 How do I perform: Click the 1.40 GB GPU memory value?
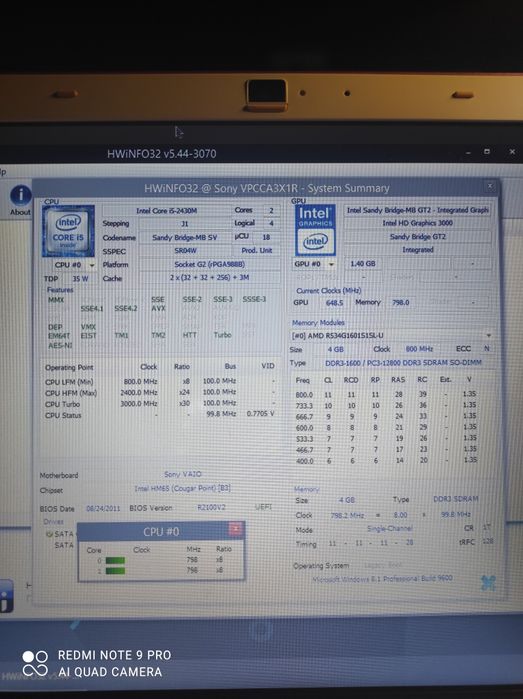click(x=362, y=263)
